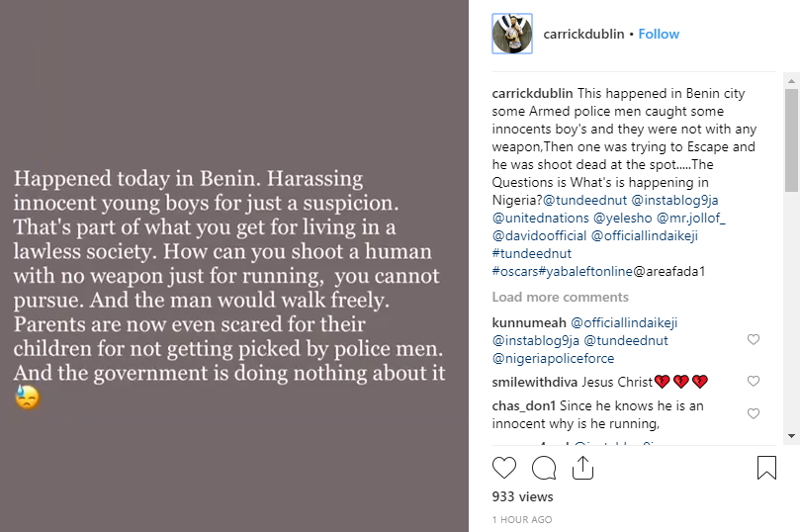
Task: Like chas_don1's comment
Action: click(754, 414)
